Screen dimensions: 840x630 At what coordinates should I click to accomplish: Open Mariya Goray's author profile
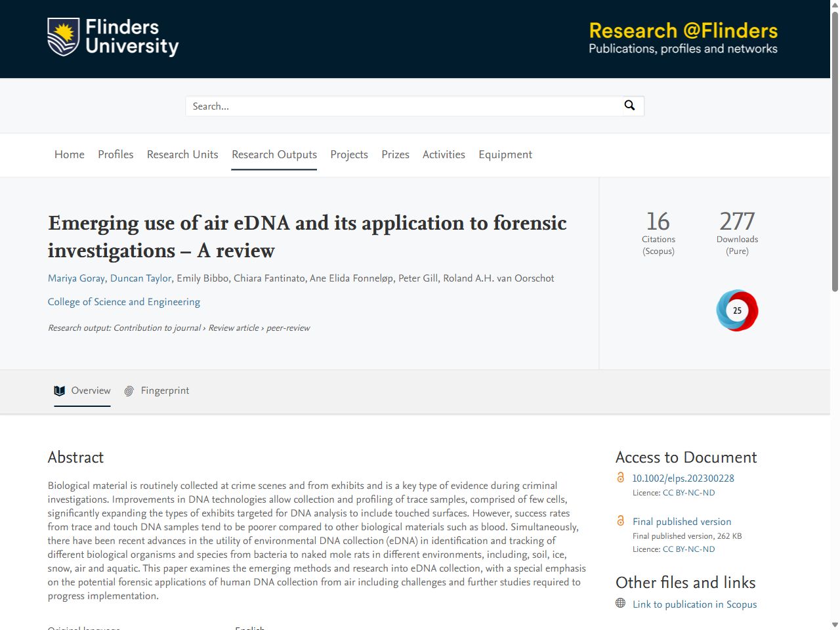(76, 278)
